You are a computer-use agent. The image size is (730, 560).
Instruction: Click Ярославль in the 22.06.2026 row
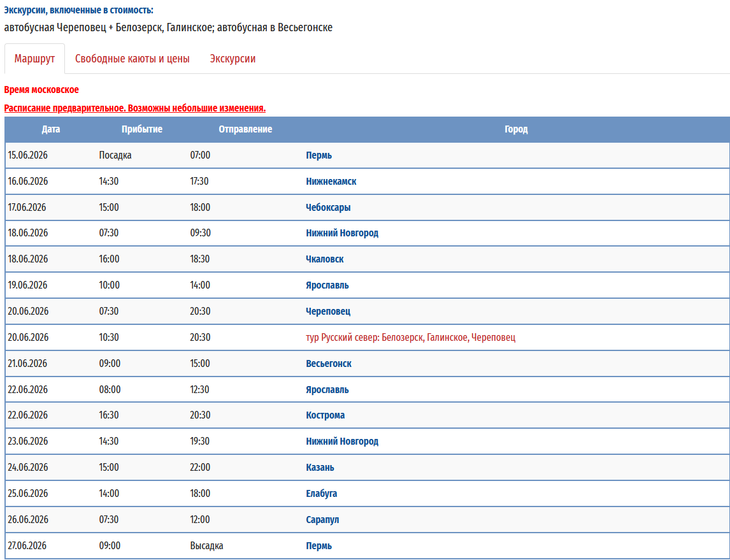[x=327, y=390]
